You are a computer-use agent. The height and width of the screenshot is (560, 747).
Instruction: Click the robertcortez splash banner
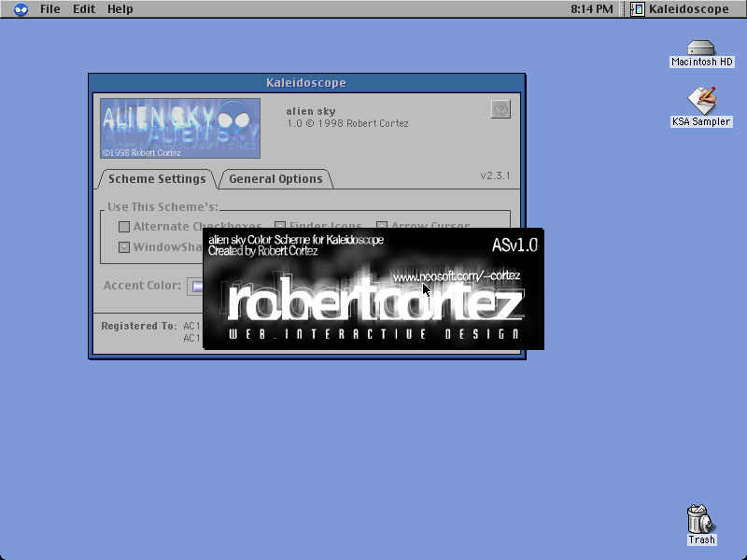click(x=373, y=289)
